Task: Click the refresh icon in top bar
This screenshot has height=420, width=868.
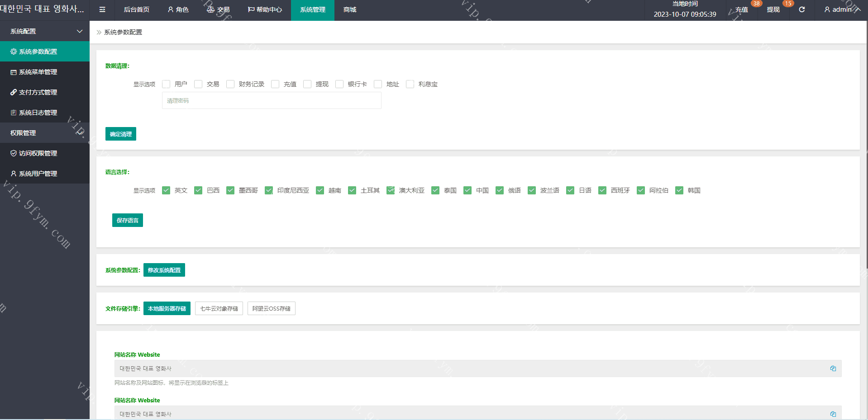Action: coord(801,9)
